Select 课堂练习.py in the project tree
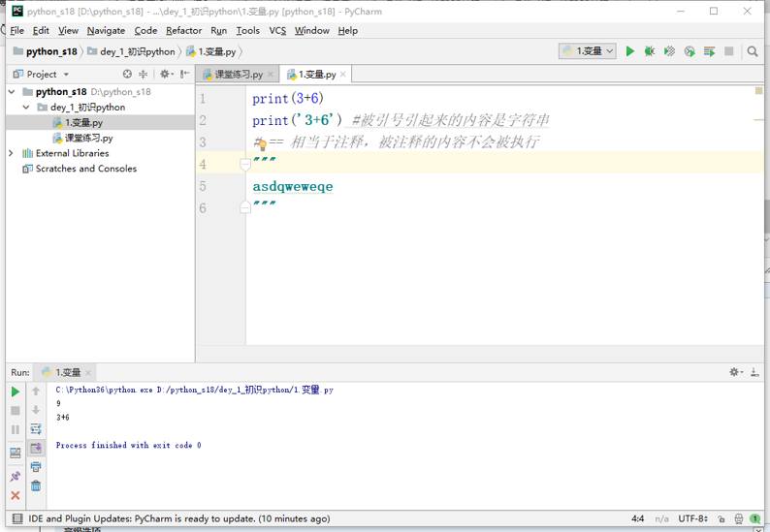The height and width of the screenshot is (532, 770). (88, 139)
